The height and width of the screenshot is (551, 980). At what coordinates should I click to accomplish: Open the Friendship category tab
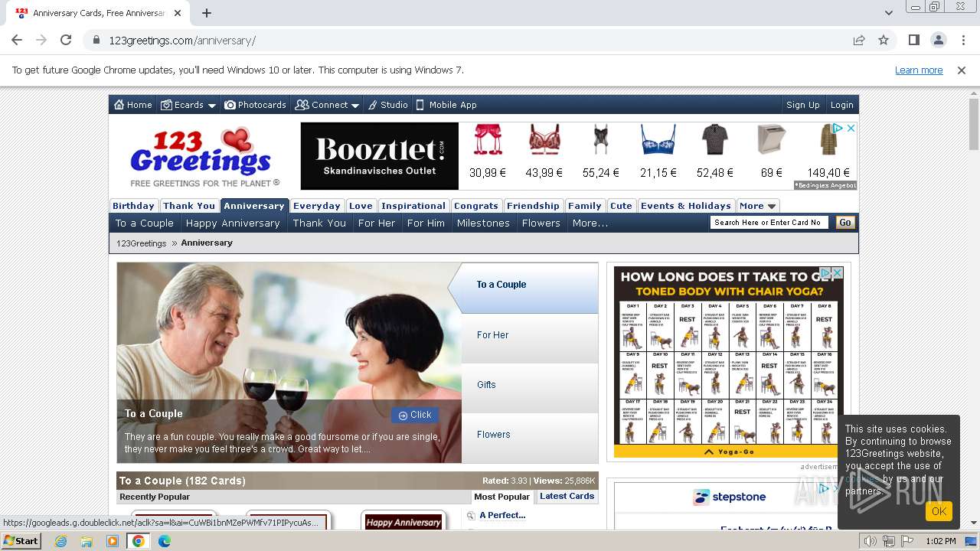(533, 206)
